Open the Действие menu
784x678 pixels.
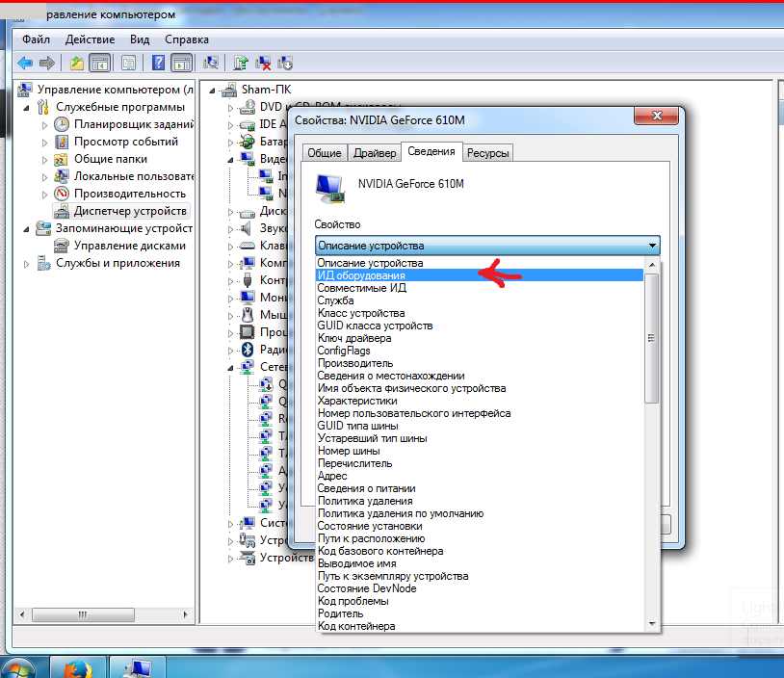tap(90, 39)
